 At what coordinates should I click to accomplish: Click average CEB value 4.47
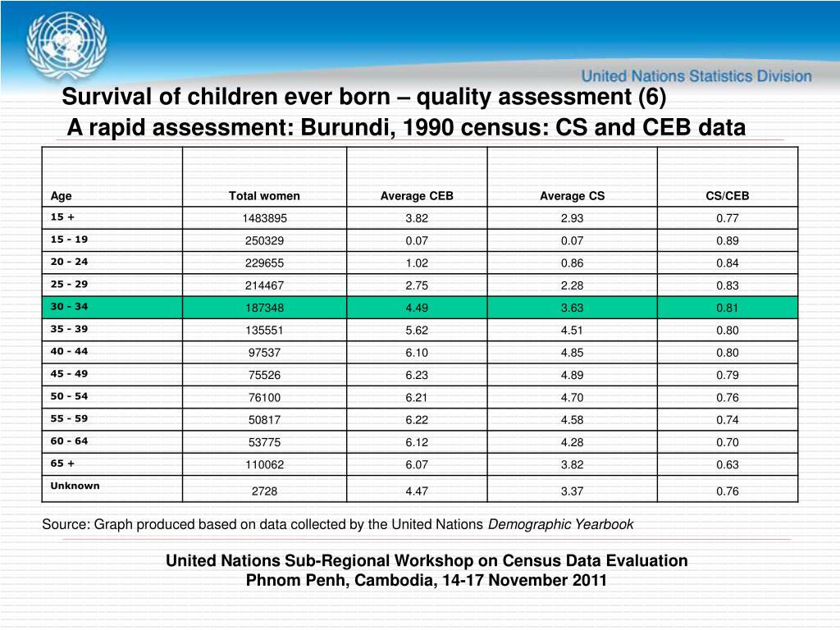coord(417,492)
